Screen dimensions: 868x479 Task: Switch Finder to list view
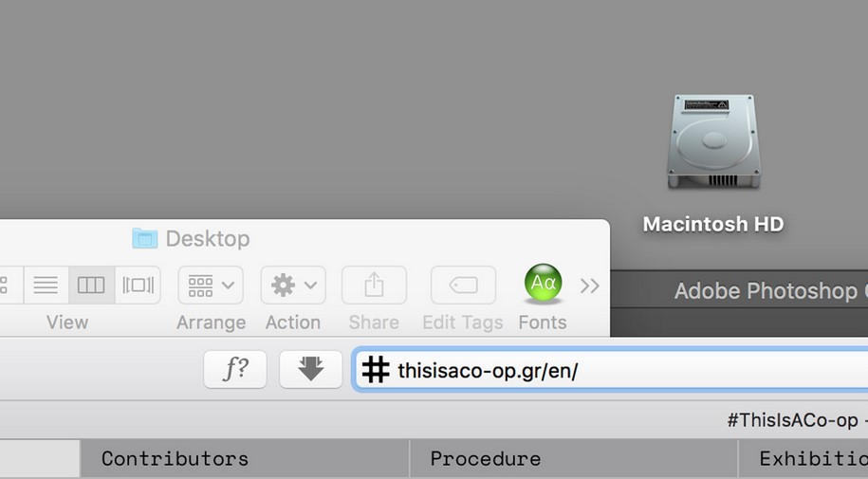[x=46, y=285]
